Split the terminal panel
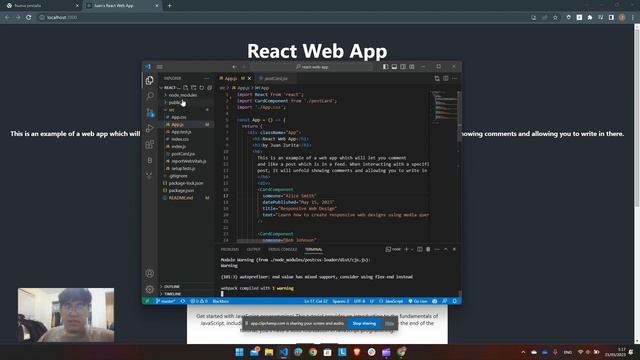The image size is (640, 360). click(420, 249)
